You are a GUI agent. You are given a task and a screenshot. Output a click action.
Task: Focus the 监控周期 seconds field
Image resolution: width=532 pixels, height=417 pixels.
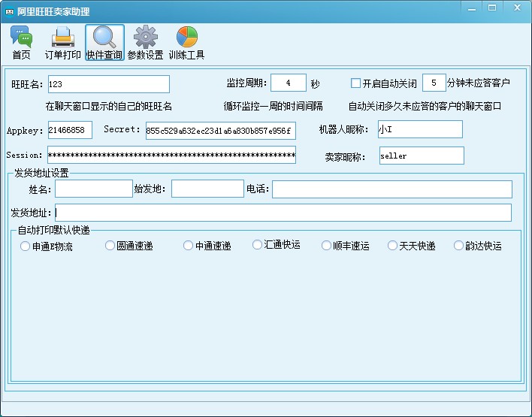[288, 83]
